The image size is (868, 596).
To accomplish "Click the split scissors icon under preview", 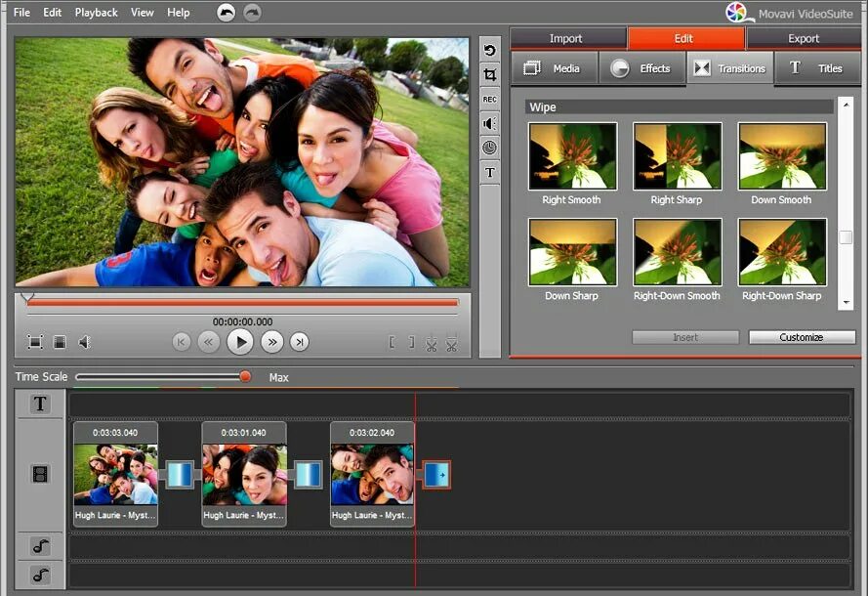I will click(432, 343).
